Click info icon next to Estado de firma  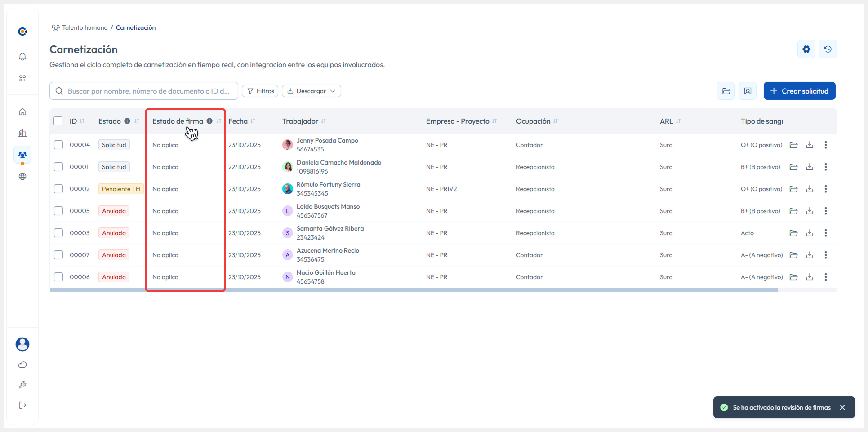209,121
